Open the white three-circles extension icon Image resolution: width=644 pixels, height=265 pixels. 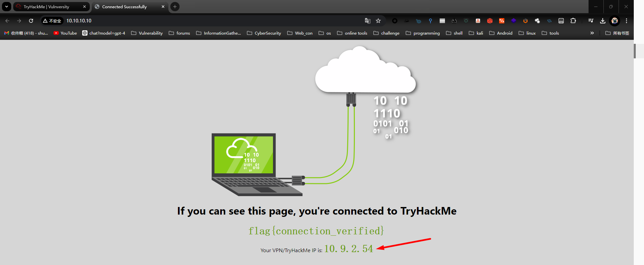[537, 21]
